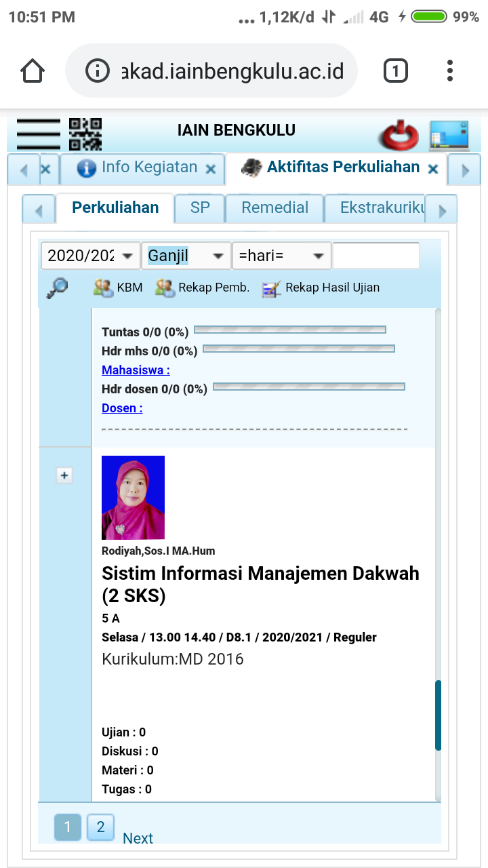Switch to the SP tab
This screenshot has width=488, height=868.
[200, 208]
